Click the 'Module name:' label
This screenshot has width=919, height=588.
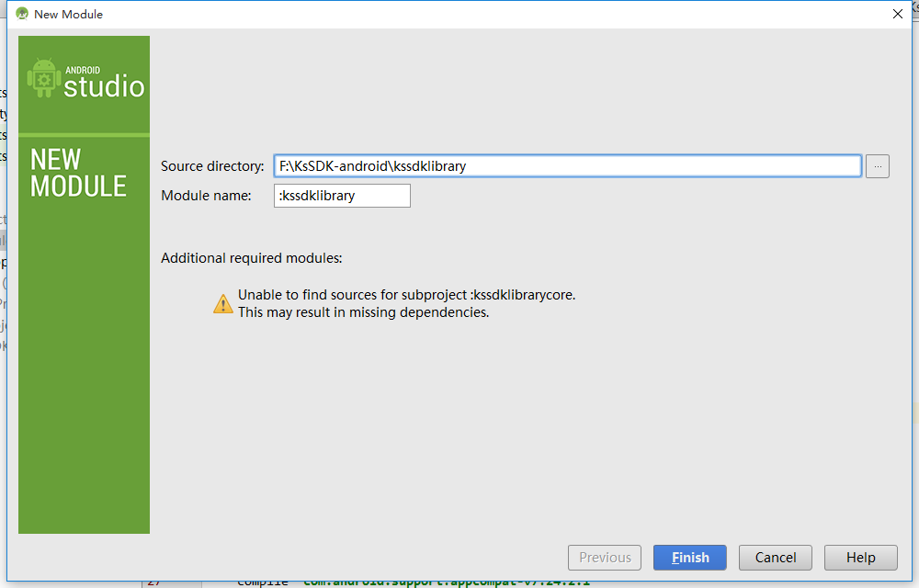point(206,196)
